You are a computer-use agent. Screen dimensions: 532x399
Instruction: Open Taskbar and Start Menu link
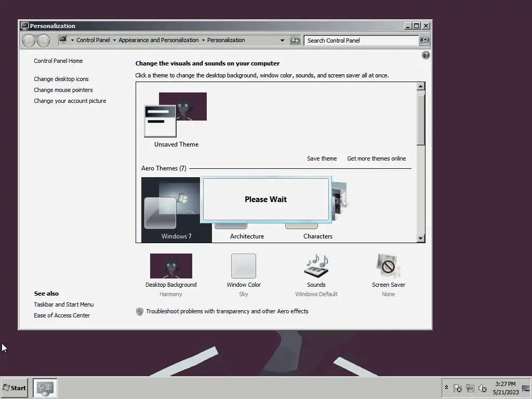click(x=64, y=304)
